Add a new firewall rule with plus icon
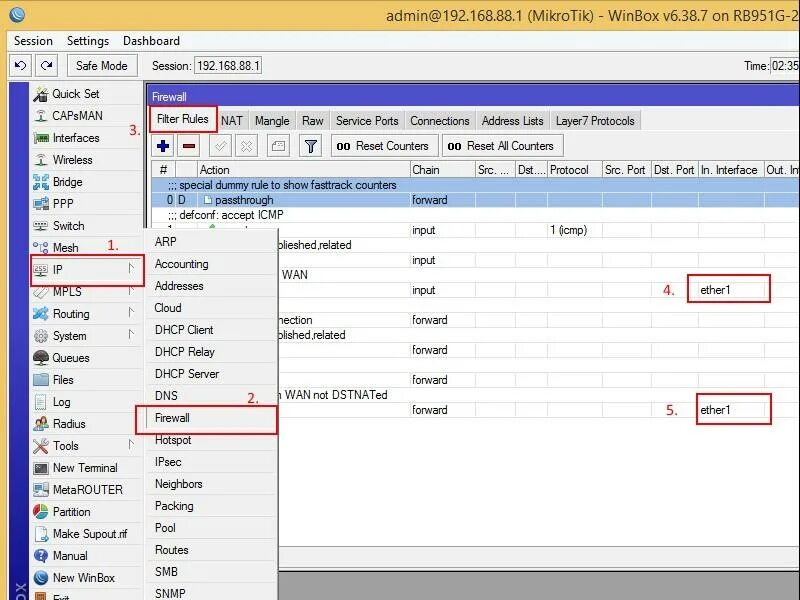Image resolution: width=800 pixels, height=600 pixels. (x=163, y=146)
